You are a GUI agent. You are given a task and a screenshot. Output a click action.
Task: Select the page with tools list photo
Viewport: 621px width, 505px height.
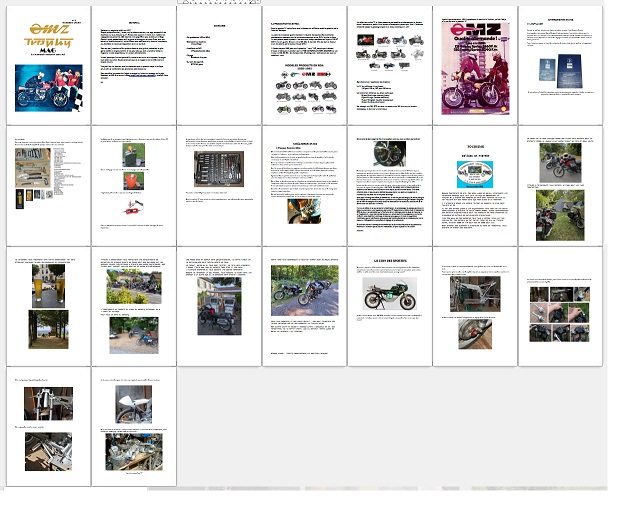point(48,185)
